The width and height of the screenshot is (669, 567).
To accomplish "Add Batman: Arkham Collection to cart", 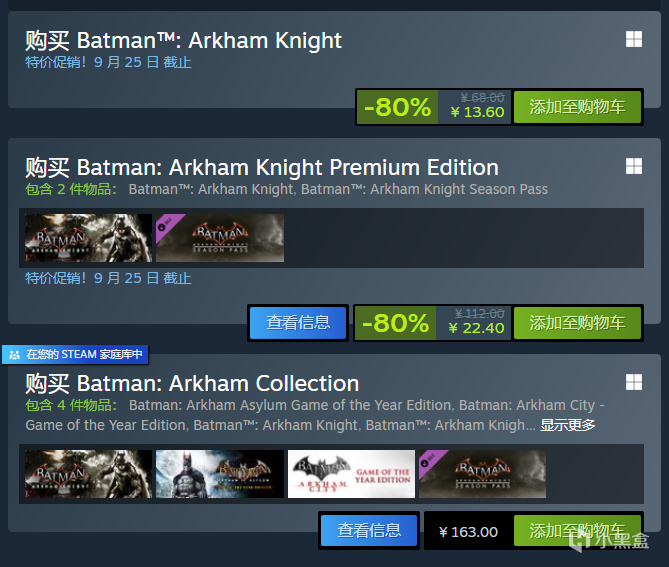I will [576, 531].
